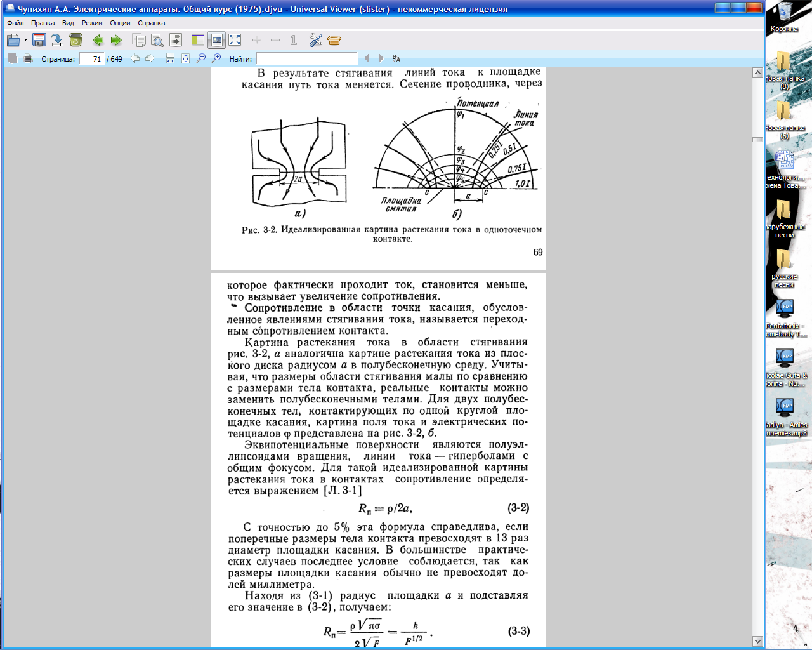Open the Корзина desktop icon
The image size is (812, 650).
click(785, 17)
